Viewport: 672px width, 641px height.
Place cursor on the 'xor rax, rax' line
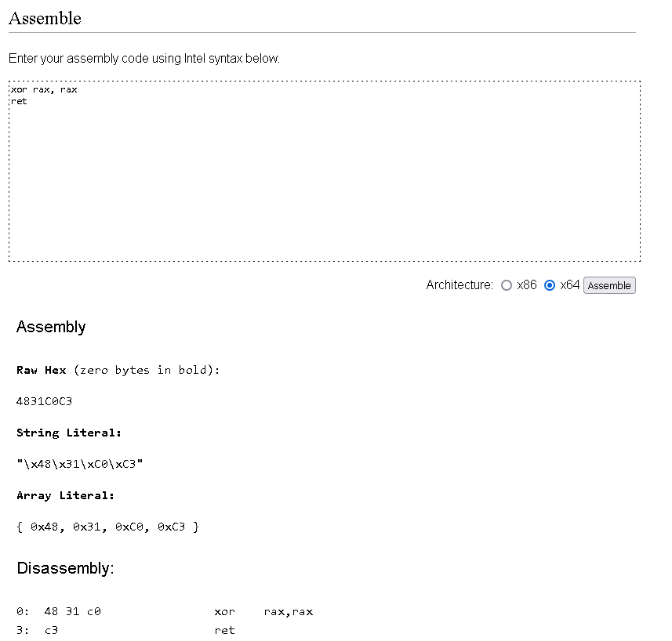pos(44,89)
